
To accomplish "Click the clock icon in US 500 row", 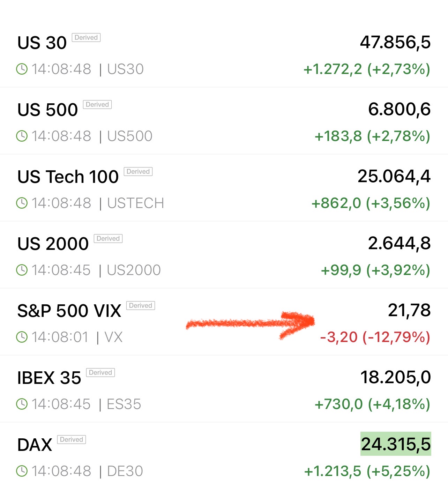I will click(x=22, y=136).
